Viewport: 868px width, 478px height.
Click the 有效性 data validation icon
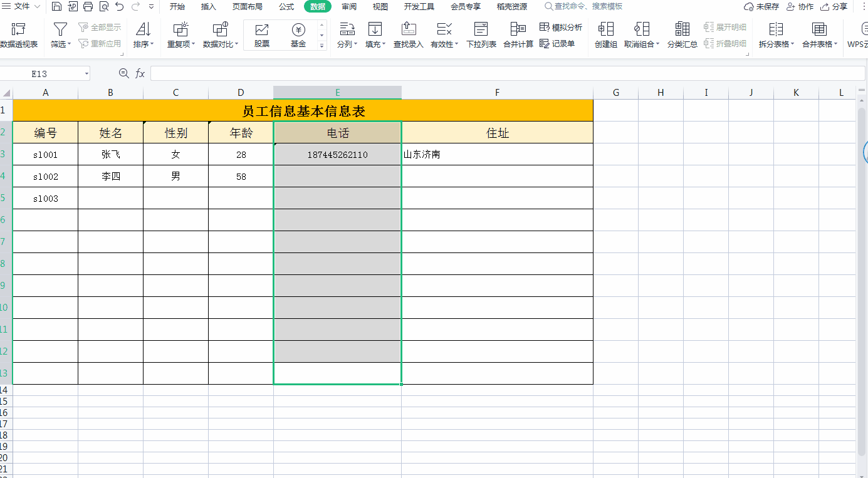[x=444, y=29]
